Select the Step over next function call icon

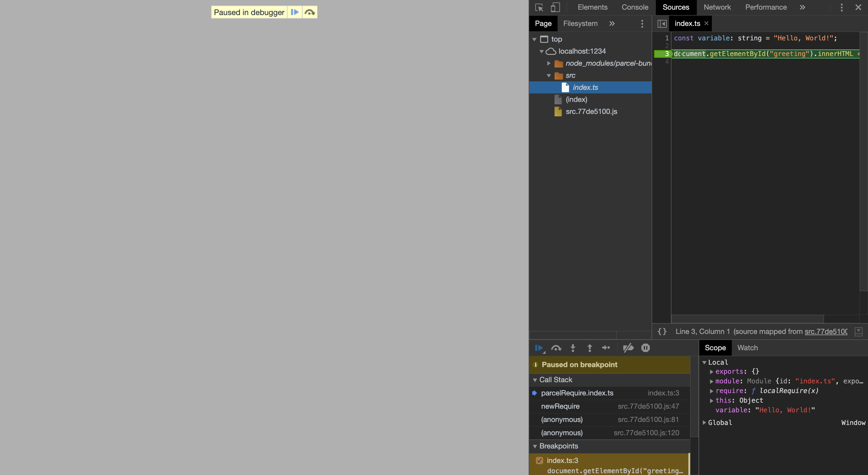tap(556, 348)
